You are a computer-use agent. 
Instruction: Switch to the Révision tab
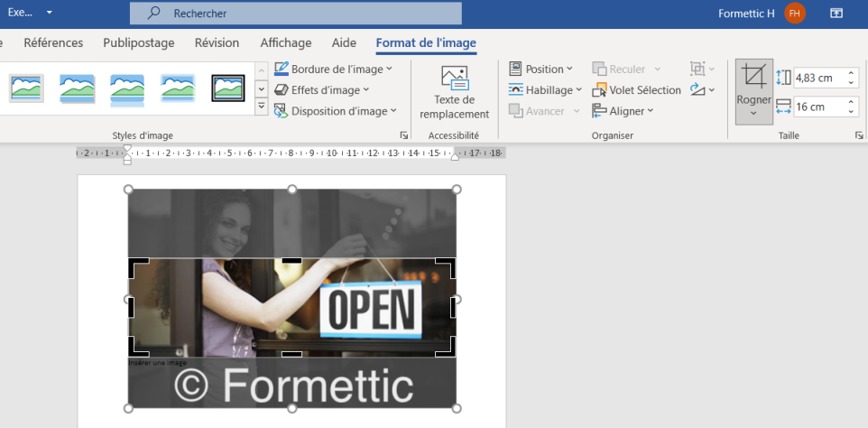click(217, 43)
